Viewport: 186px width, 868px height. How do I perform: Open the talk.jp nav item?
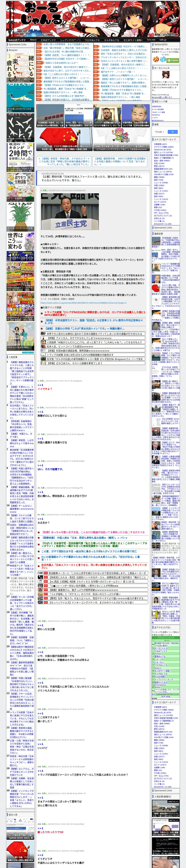pyautogui.click(x=163, y=39)
